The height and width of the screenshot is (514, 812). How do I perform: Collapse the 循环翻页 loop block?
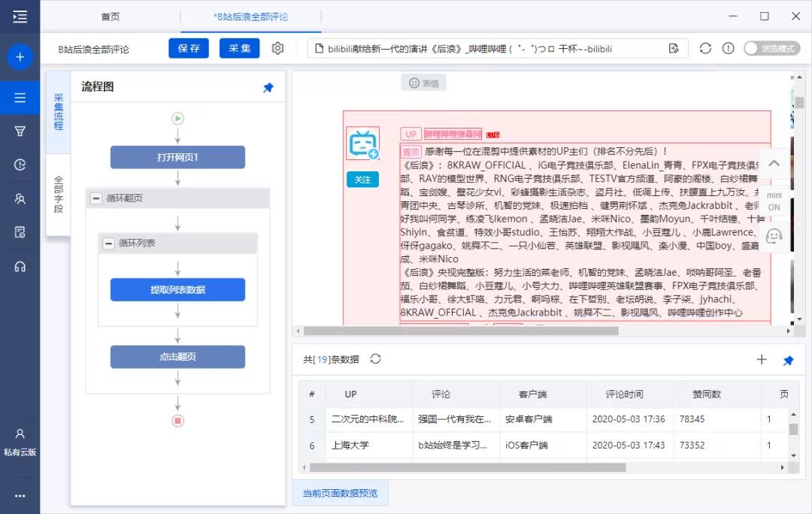pyautogui.click(x=96, y=198)
